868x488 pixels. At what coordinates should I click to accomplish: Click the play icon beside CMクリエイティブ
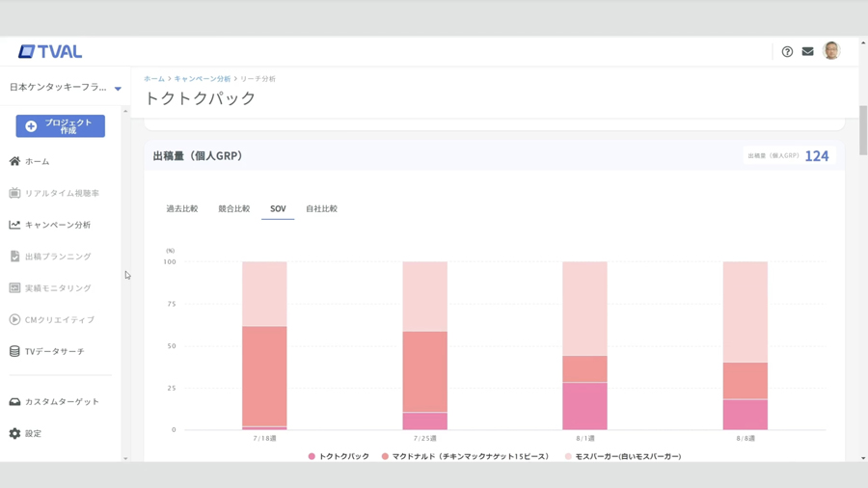14,319
